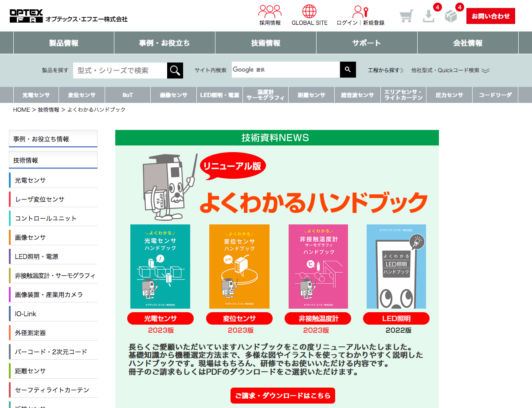Click the お問い合わせ red button
Screen dimensions: 532x408
point(490,16)
